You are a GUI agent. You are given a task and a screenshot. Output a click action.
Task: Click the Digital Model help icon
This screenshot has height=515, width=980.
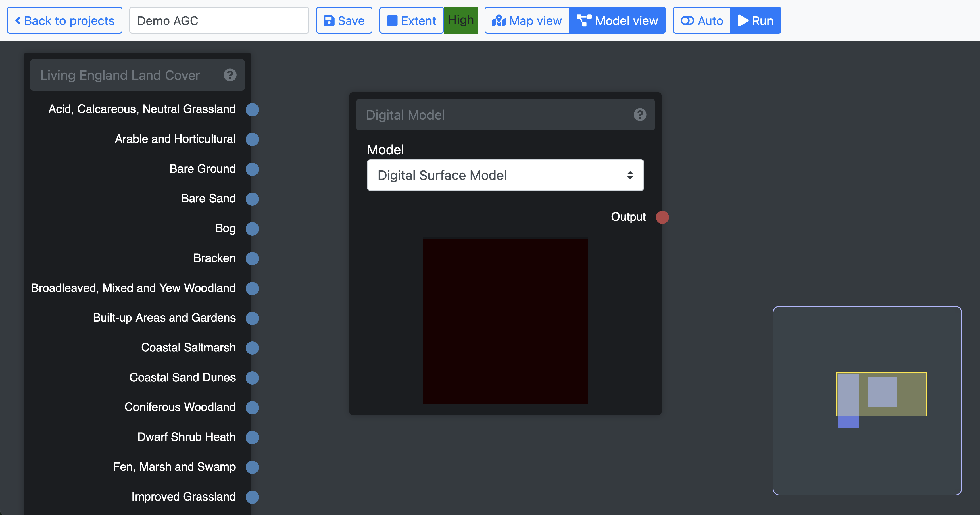tap(639, 114)
